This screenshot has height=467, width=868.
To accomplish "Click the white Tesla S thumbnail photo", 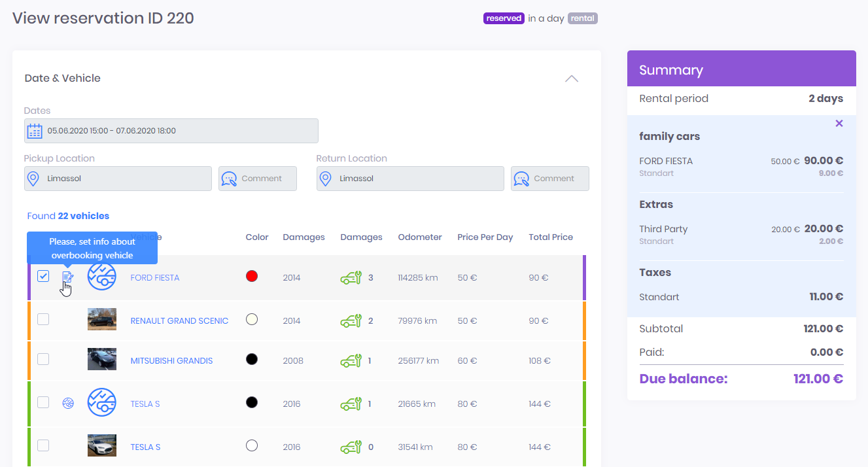I will (102, 445).
